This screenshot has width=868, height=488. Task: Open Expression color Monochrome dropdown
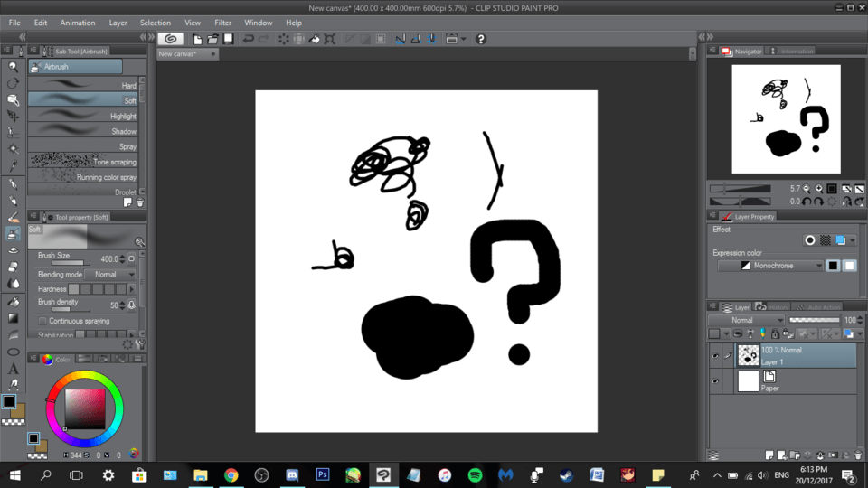pos(770,266)
